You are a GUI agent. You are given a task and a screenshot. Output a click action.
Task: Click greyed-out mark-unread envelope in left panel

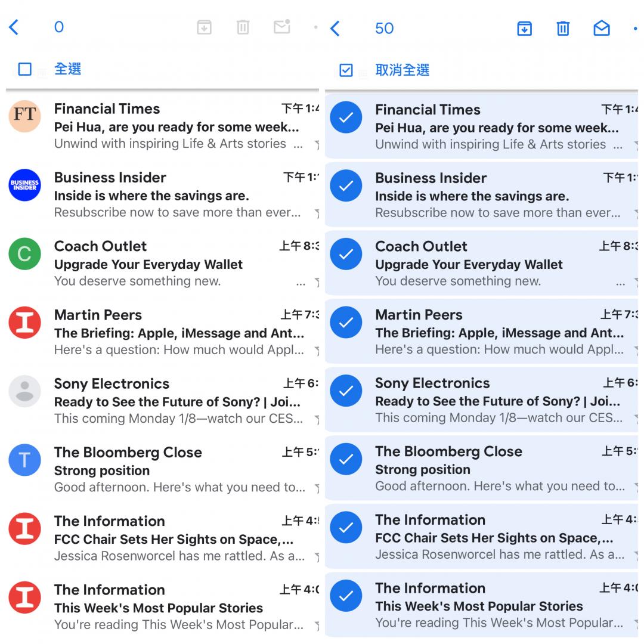pos(281,27)
